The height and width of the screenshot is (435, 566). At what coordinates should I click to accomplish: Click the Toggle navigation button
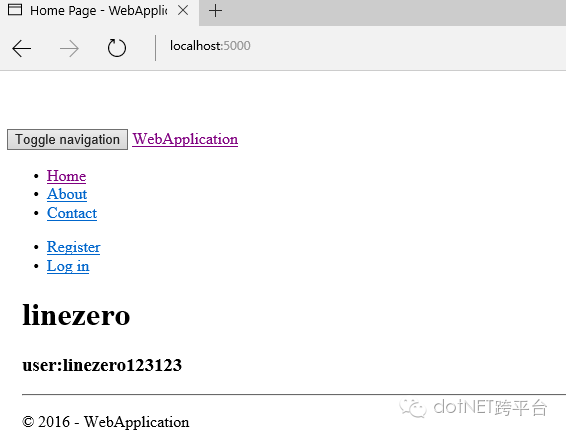(x=68, y=139)
